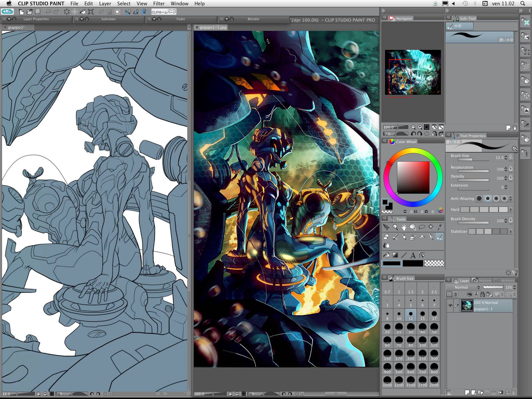Open the Filter menu in the menu bar
The image size is (532, 399).
pyautogui.click(x=159, y=4)
